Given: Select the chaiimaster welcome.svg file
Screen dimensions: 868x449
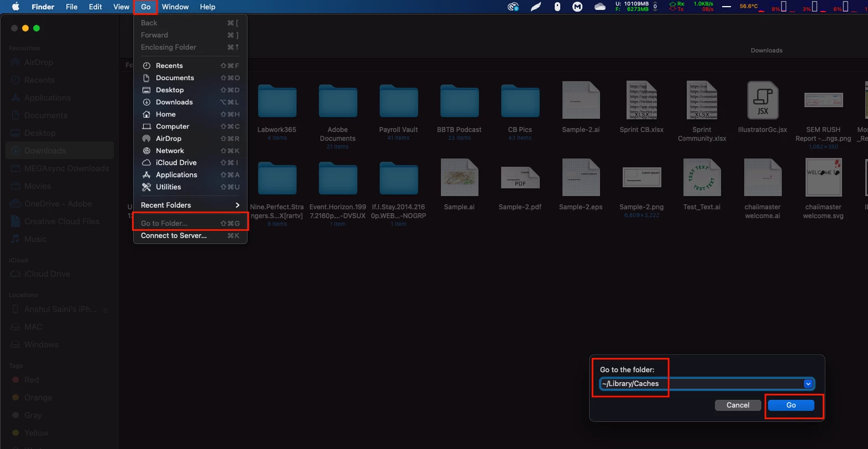Looking at the screenshot, I should (823, 188).
